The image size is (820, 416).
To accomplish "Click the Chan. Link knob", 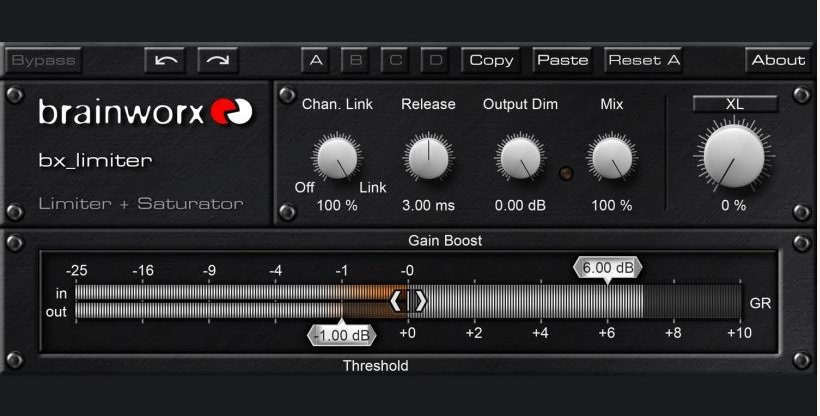I will (x=337, y=157).
